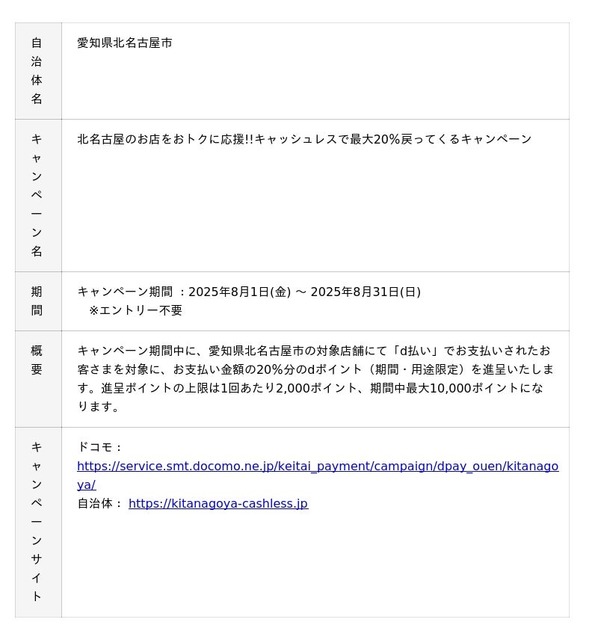Open the service.smt.docomo.ne.jp campaign link
Screen dimensions: 598x640
point(318,475)
